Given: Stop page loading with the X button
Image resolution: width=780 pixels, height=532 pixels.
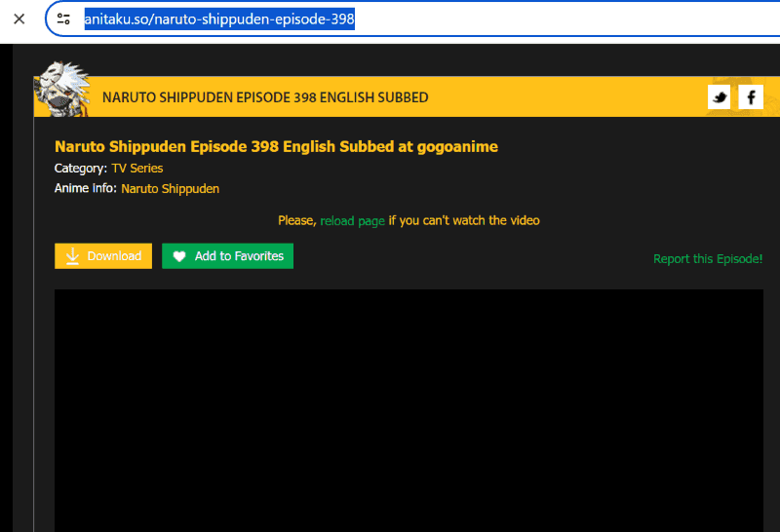Looking at the screenshot, I should [19, 19].
